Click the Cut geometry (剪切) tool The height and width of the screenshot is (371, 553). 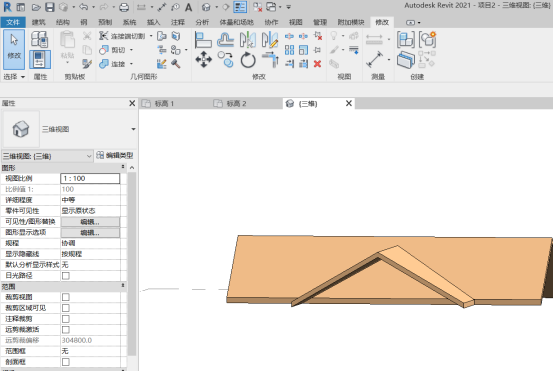112,50
